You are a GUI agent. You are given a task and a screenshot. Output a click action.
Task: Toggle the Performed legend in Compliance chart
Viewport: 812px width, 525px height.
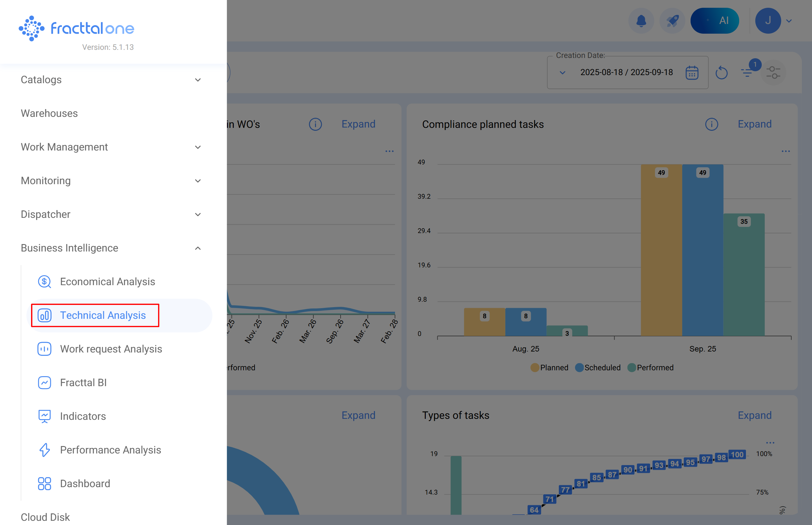click(x=650, y=367)
